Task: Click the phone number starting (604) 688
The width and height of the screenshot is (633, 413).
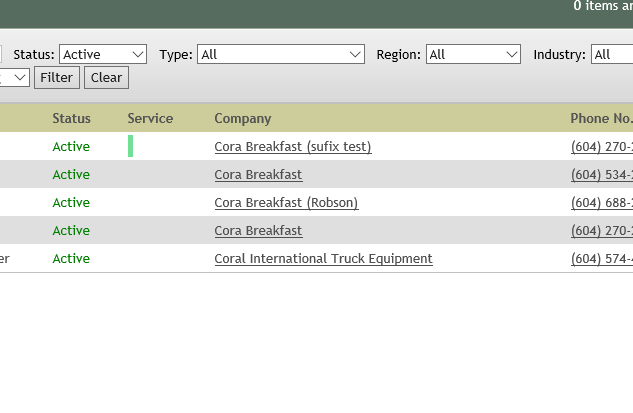Action: (601, 202)
